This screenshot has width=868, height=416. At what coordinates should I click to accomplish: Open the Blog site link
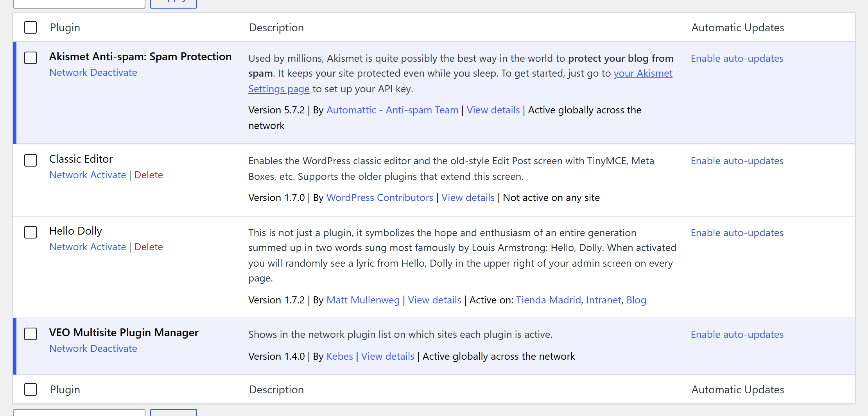(x=636, y=300)
